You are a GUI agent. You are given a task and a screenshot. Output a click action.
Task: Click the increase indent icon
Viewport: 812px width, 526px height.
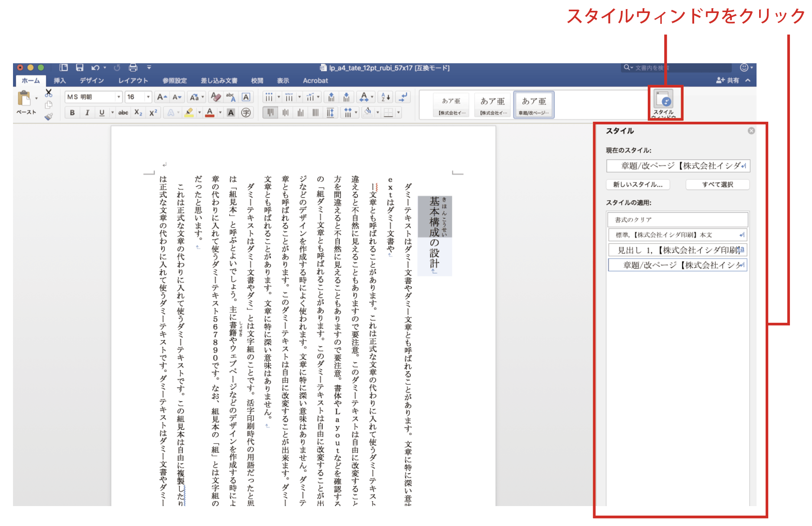click(346, 97)
